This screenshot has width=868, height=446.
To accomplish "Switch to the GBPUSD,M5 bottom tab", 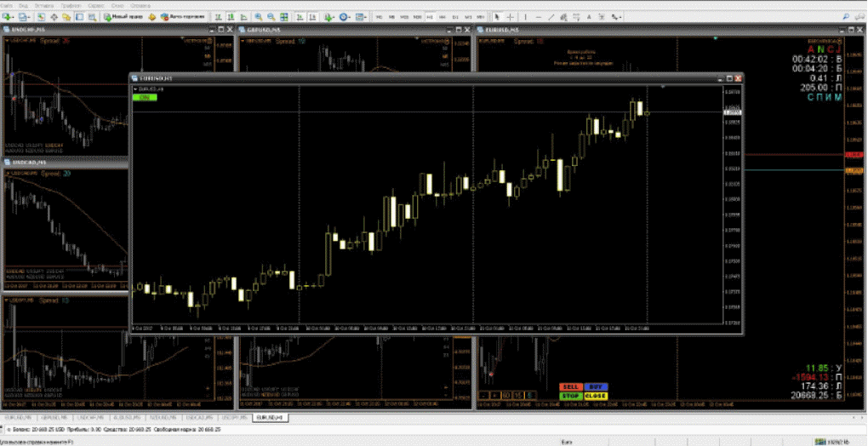I will [x=54, y=417].
